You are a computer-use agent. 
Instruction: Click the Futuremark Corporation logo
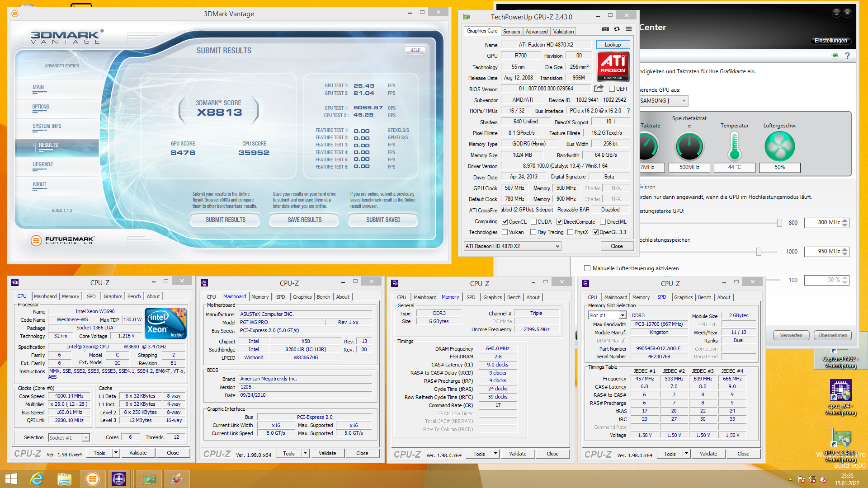pos(62,240)
